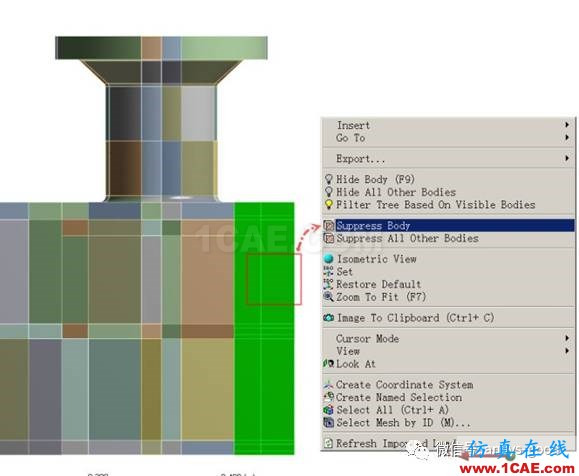
Task: Click the Hide Body lightbulb icon
Action: tap(329, 179)
